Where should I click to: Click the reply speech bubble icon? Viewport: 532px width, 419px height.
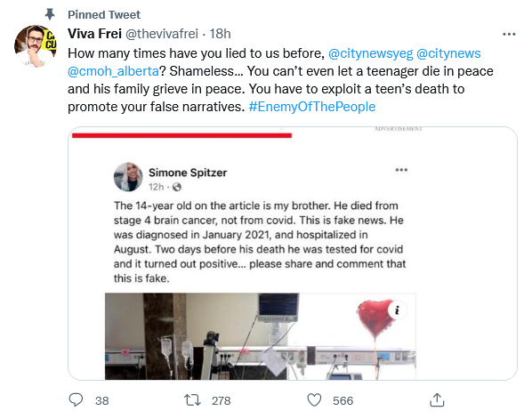pyautogui.click(x=76, y=400)
